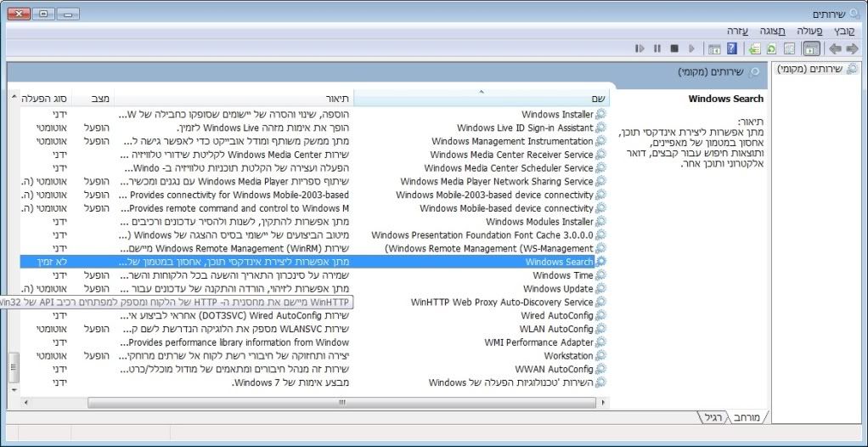Click the gear icon of WLAN AutoConfig
Viewport: 868px width, 447px height.
pyautogui.click(x=600, y=329)
